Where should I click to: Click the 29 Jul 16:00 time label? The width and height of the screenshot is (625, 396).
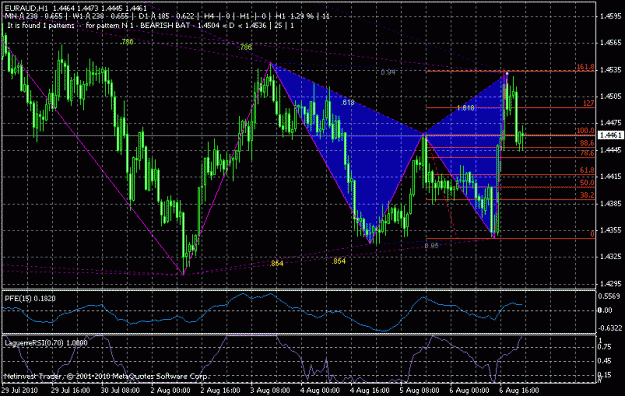pos(71,390)
